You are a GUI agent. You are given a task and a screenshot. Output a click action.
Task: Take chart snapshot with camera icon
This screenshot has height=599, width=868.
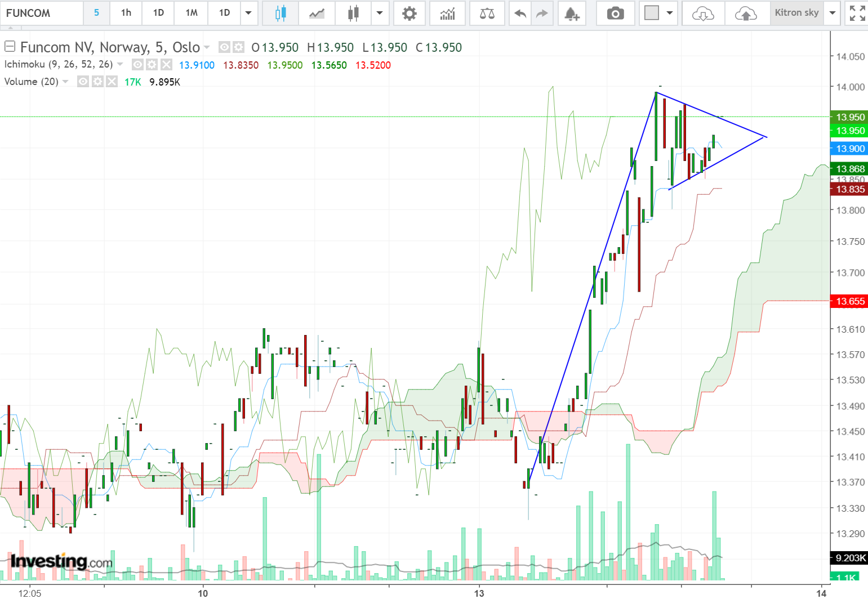[615, 13]
